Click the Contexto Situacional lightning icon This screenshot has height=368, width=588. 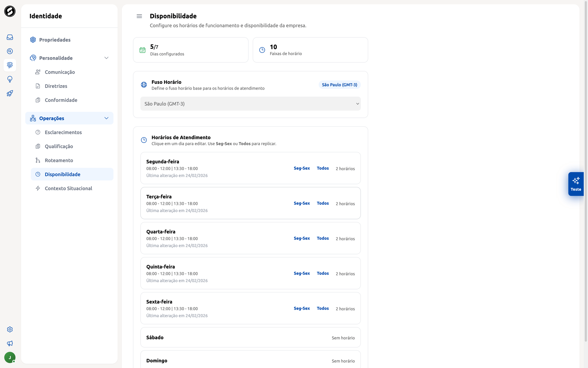[x=38, y=188]
